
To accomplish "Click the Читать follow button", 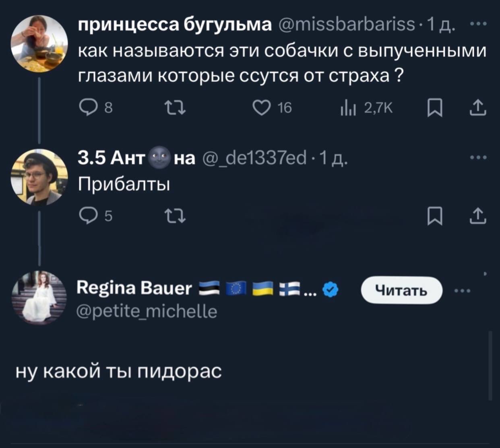I will click(401, 290).
